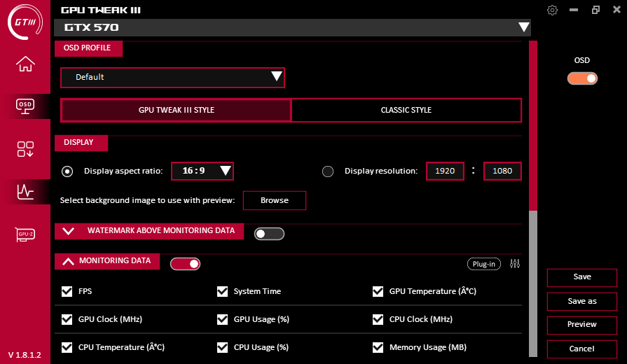
Task: Switch to GPU Tweak III Style tab
Action: 176,110
